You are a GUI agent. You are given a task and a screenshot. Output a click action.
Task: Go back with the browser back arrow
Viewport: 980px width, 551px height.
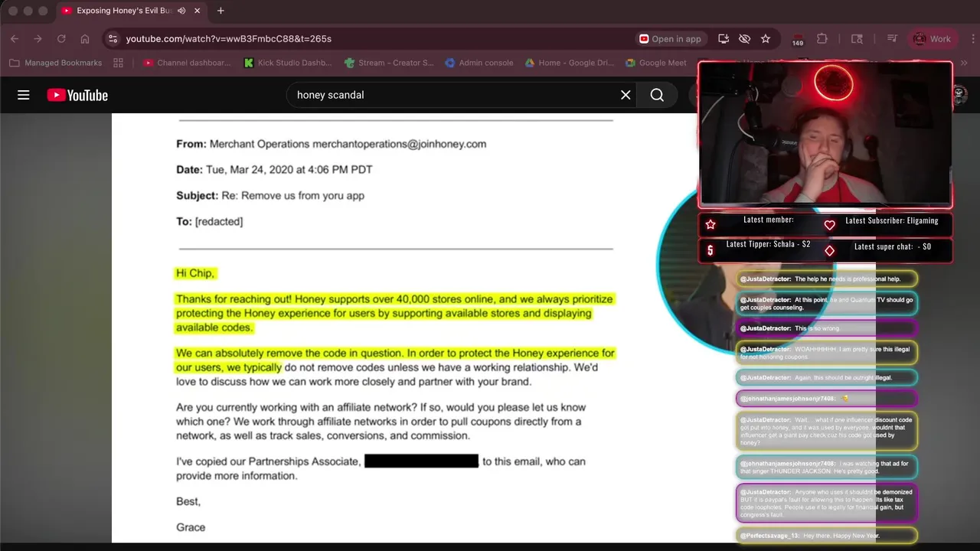(15, 38)
